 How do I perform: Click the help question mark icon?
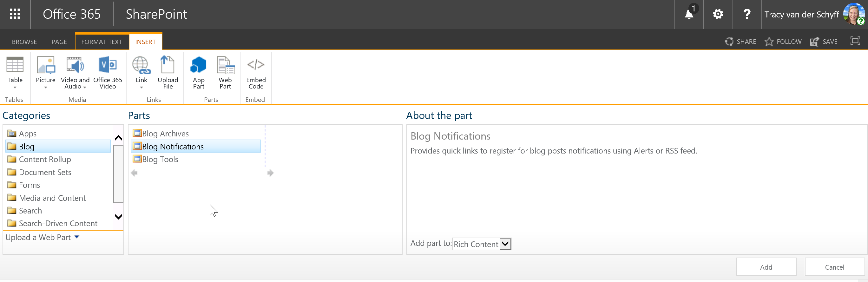747,14
